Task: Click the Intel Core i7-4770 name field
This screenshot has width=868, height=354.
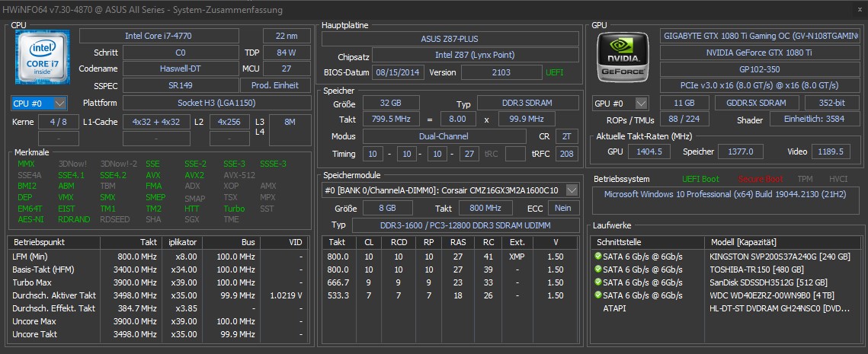Action: point(159,36)
